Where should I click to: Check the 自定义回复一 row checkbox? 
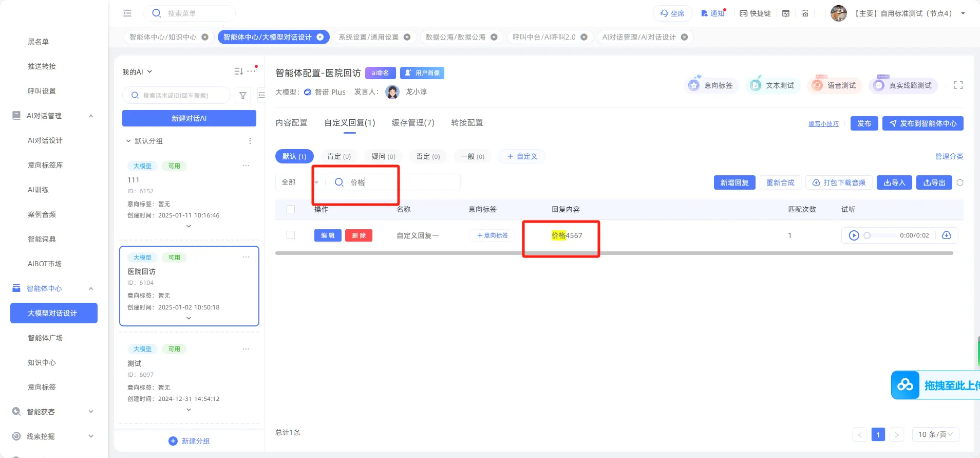(291, 235)
